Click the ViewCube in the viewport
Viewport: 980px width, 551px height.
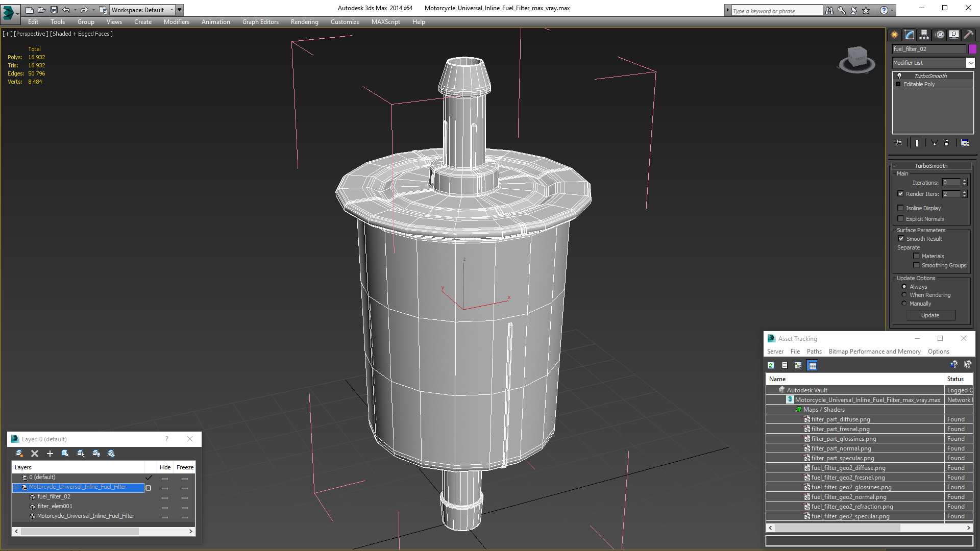click(857, 59)
